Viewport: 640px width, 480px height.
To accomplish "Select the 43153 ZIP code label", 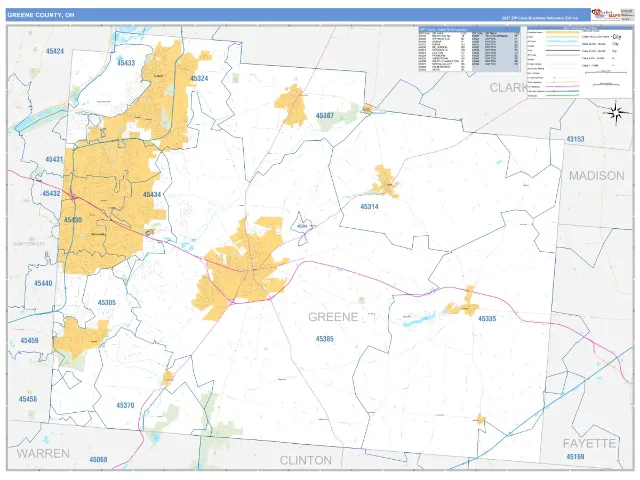I will click(x=575, y=139).
